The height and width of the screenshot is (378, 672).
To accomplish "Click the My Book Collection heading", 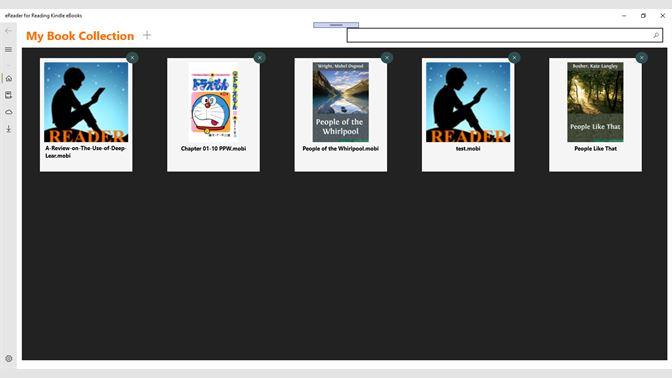I will point(80,36).
